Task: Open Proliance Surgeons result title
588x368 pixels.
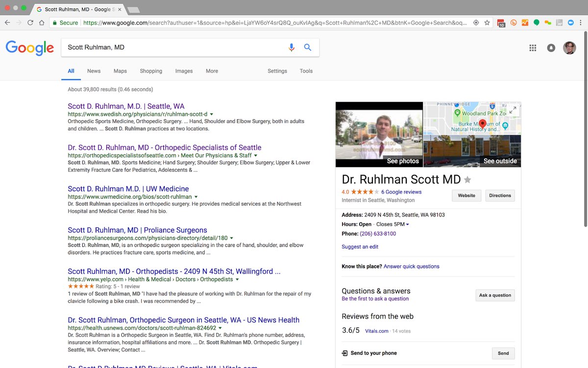Action: 137,230
